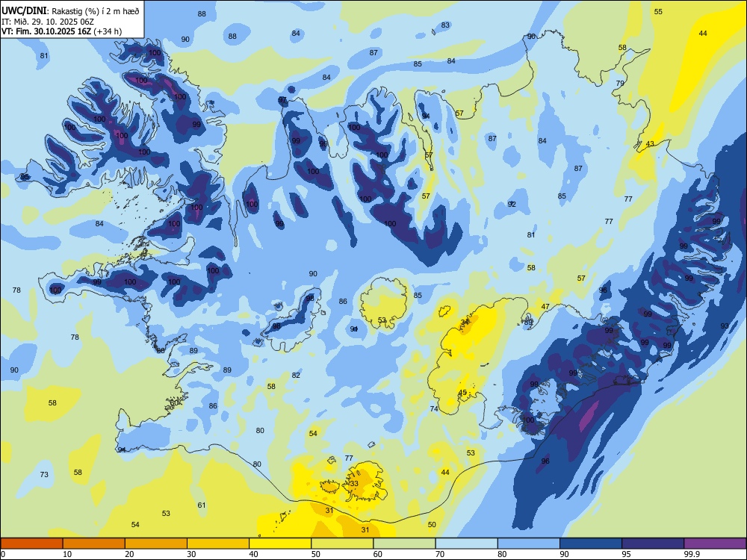Viewport: 747px width, 560px height.
Task: Click the value 47 north of the glacier
Action: click(545, 307)
